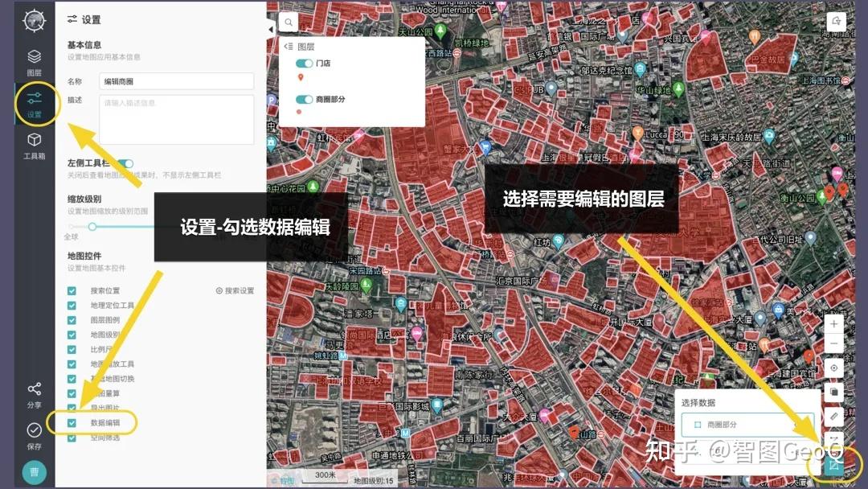The width and height of the screenshot is (868, 489).
Task: Click the 名称 field containing 编辑商圈
Action: click(176, 81)
